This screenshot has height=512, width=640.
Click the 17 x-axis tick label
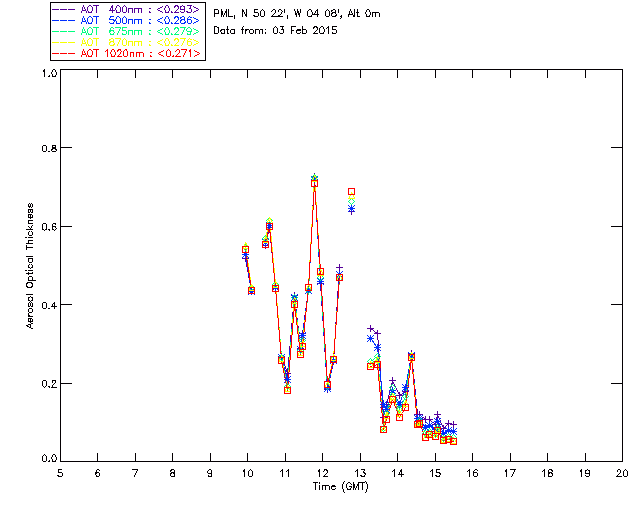coord(510,473)
